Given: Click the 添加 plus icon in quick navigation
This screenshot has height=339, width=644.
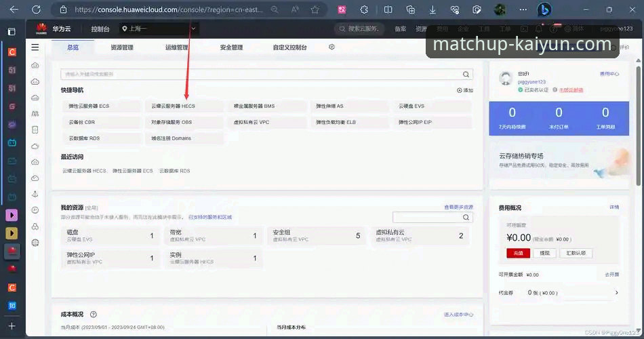Looking at the screenshot, I should tap(460, 90).
